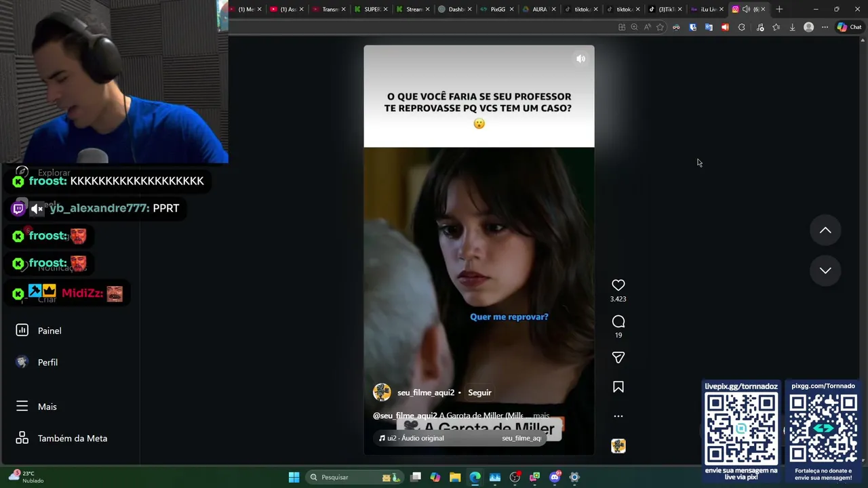
Task: Open Copilot from the taskbar
Action: (x=435, y=477)
